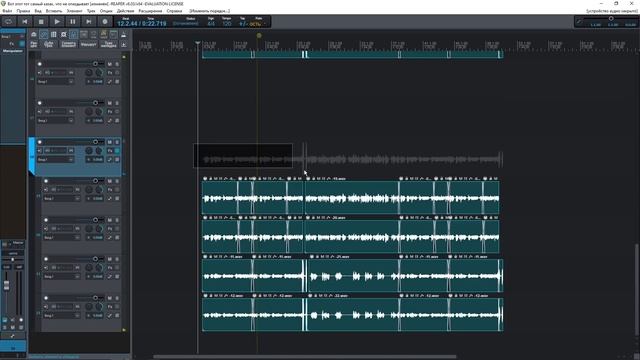Screen dimensions: 640x360
Task: Arm the topmost track for recording
Action: (40, 64)
